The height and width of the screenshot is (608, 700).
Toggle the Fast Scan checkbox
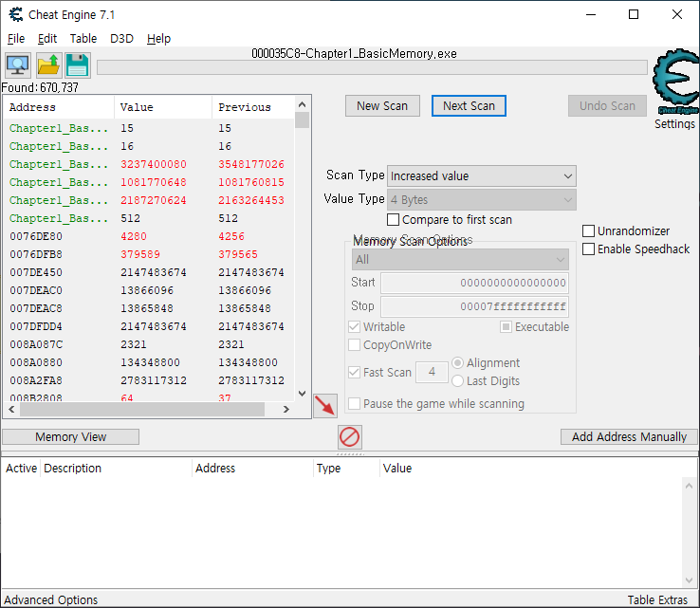point(354,372)
